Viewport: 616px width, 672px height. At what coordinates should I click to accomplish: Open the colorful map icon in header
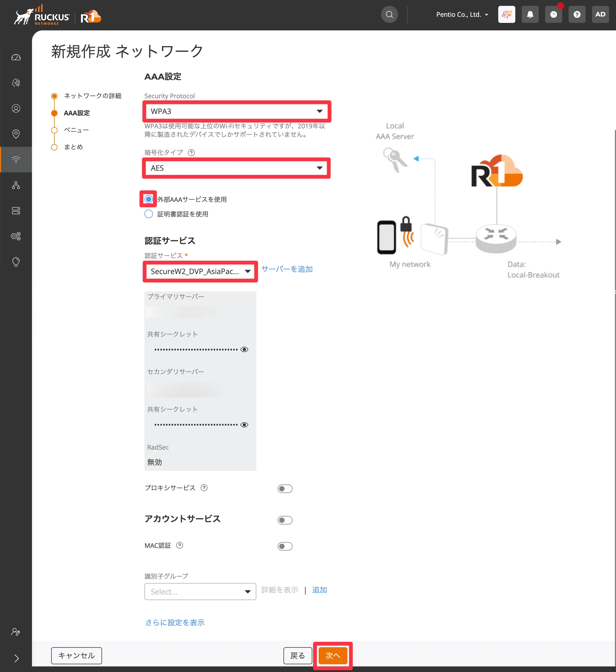[506, 14]
